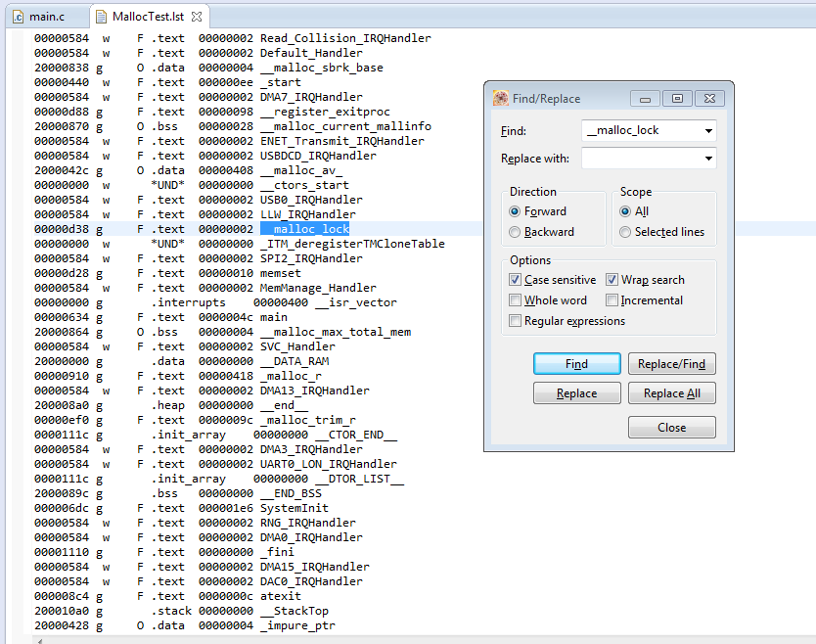Click the SPI2_IRQHandler symbol text
Screen dimensions: 816x644
coord(311,258)
